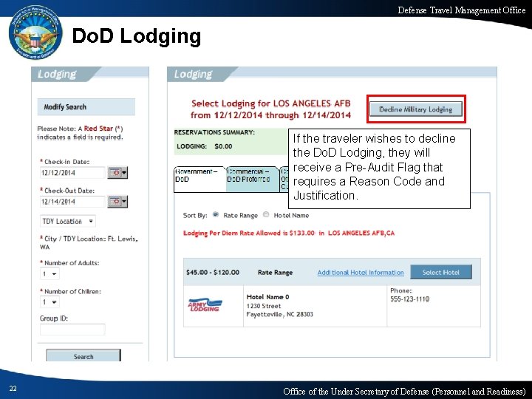Image resolution: width=532 pixels, height=399 pixels.
Task: Click the RESERVATIONS SUMMARY label
Action: [x=214, y=132]
